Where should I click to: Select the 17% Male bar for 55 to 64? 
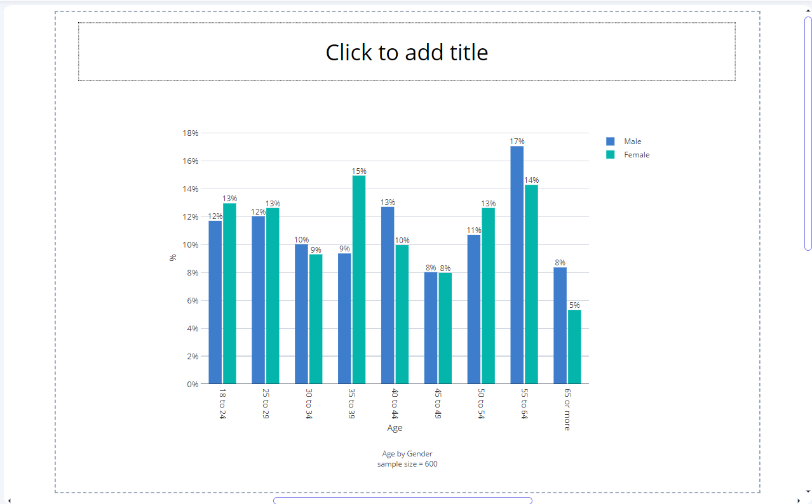(517, 265)
